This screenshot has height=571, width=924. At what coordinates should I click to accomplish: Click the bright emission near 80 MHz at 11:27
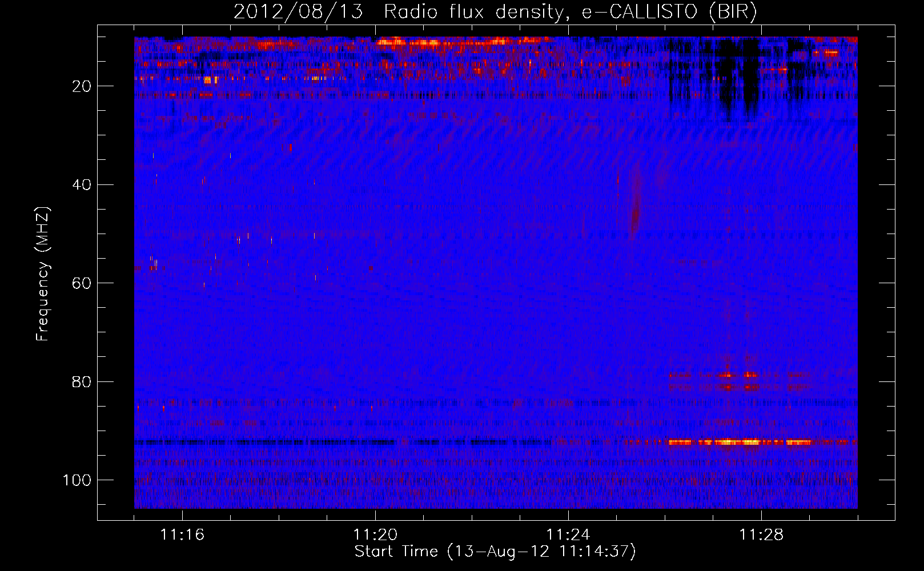coord(740,381)
